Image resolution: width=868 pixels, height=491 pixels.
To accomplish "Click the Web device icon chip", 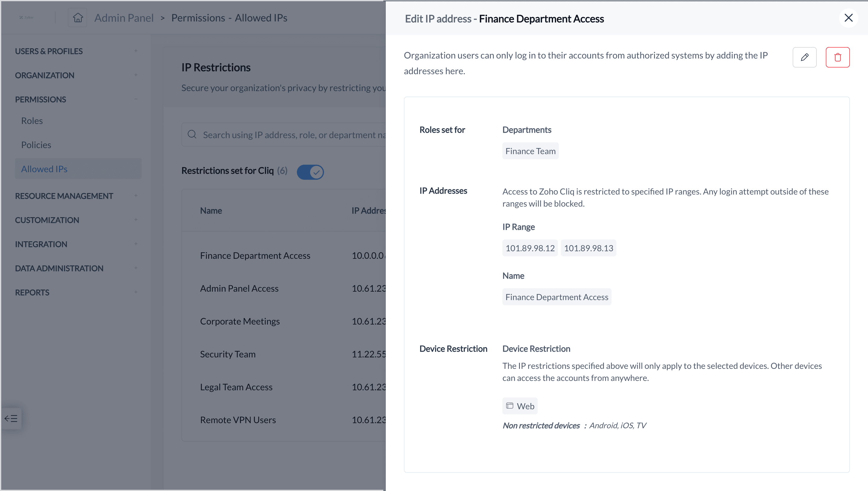I will 520,406.
